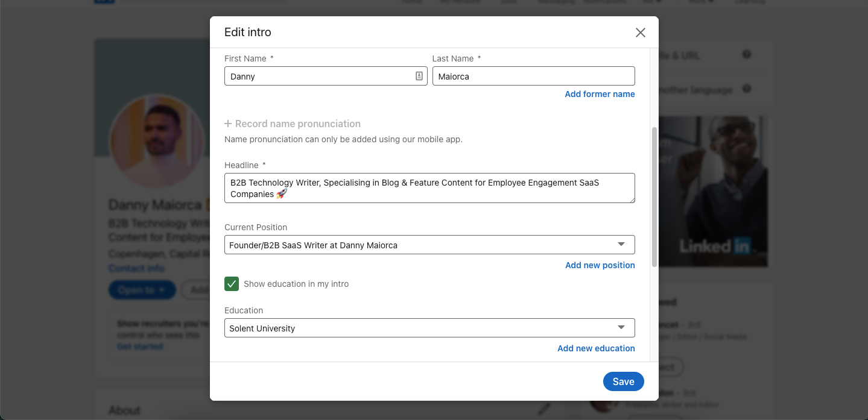
Task: Expand the Education dropdown showing Solent University
Action: click(x=429, y=328)
